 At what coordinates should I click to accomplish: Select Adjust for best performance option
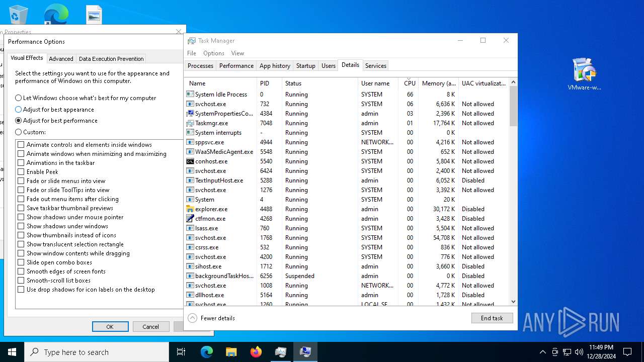(56, 121)
